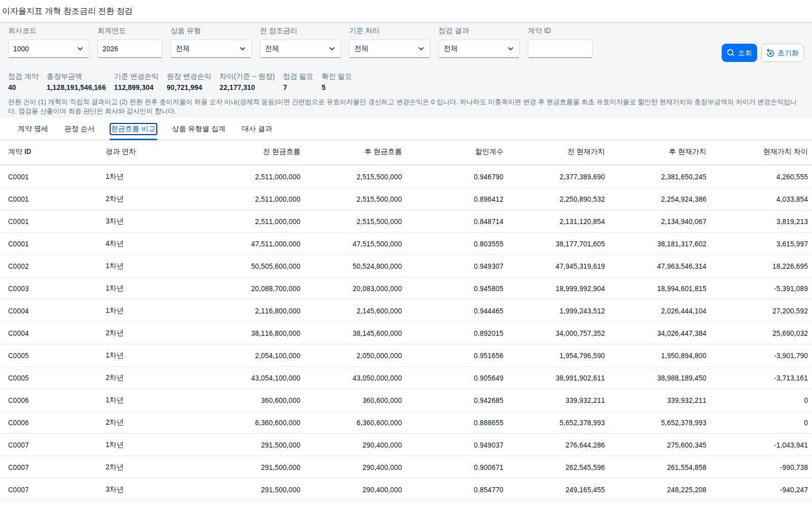Click the 조회 search button

pos(739,53)
